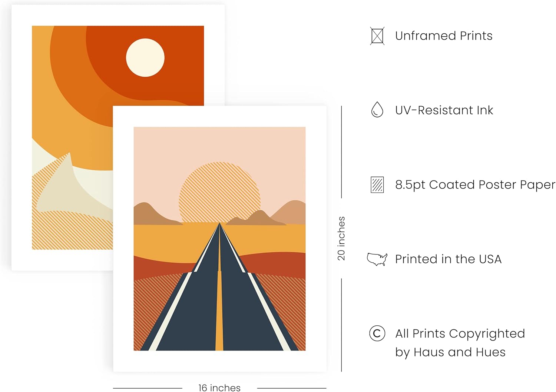Click the USA map outline icon
This screenshot has height=392, width=556.
click(377, 259)
